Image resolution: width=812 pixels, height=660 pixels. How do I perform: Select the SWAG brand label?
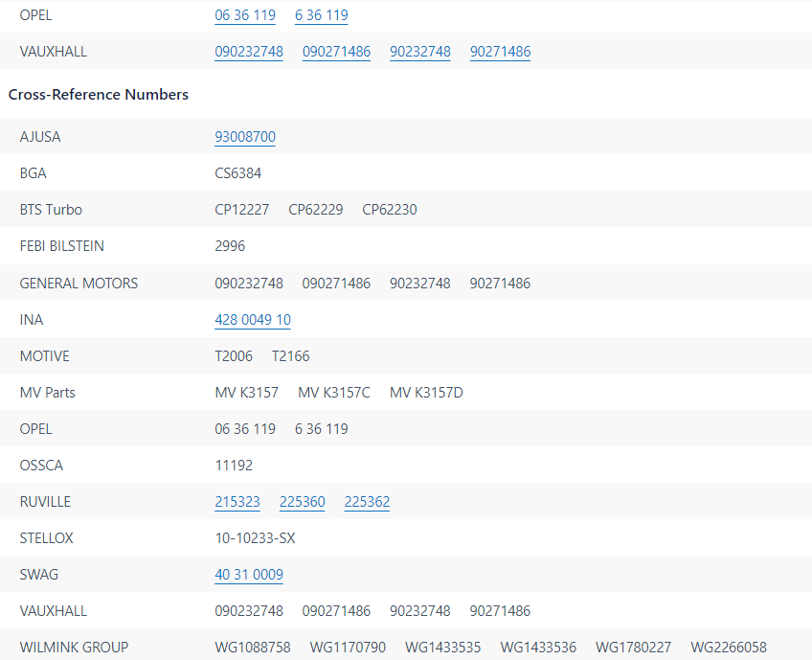pyautogui.click(x=39, y=575)
